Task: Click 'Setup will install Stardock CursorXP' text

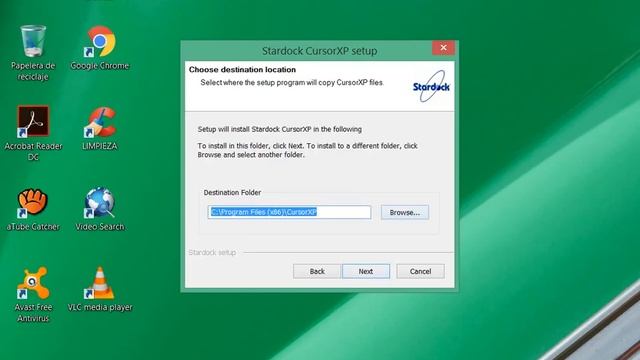Action: coord(280,129)
